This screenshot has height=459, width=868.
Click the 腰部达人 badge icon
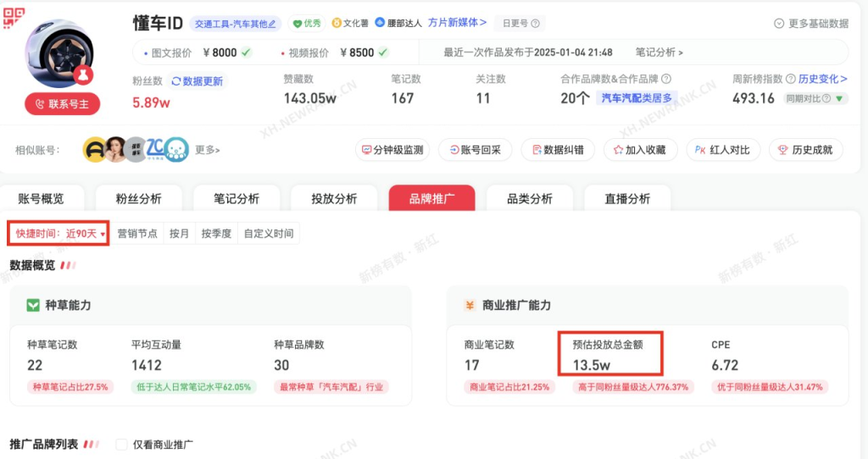coord(380,23)
